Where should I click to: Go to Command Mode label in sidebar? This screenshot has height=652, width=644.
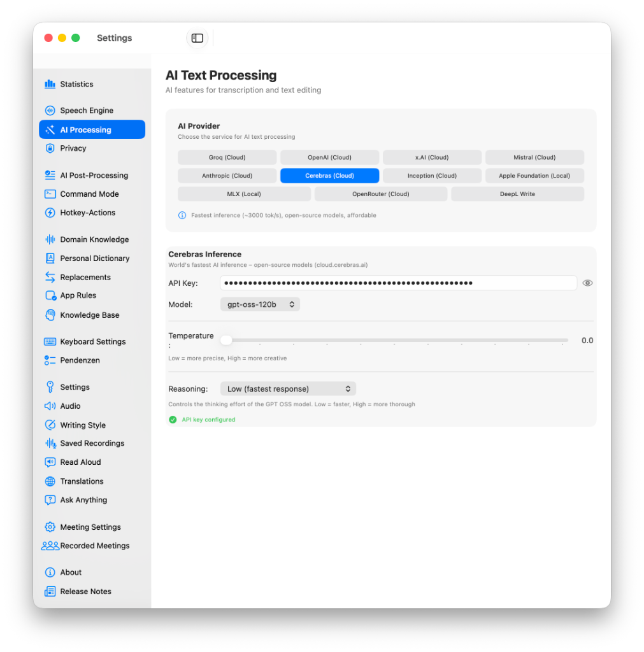(89, 194)
